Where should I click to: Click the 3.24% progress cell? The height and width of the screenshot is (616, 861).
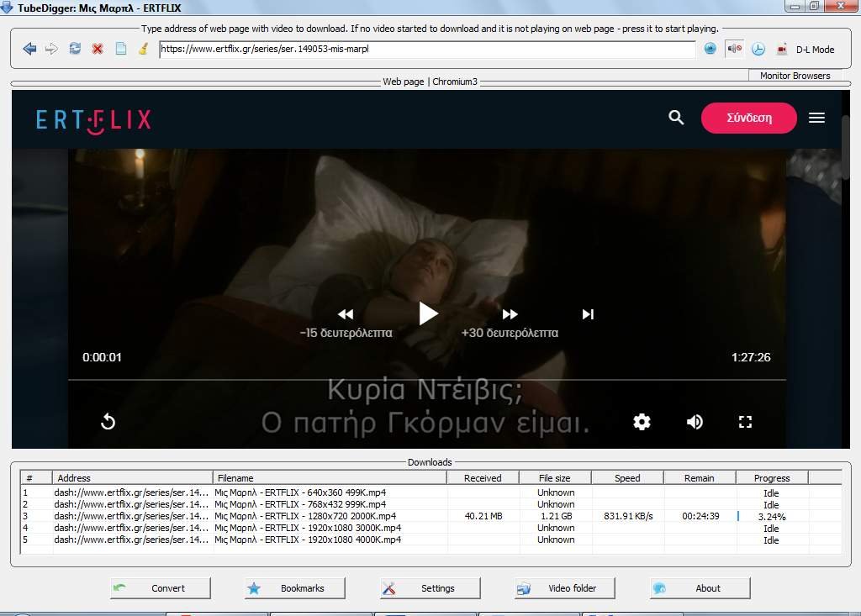(x=772, y=517)
